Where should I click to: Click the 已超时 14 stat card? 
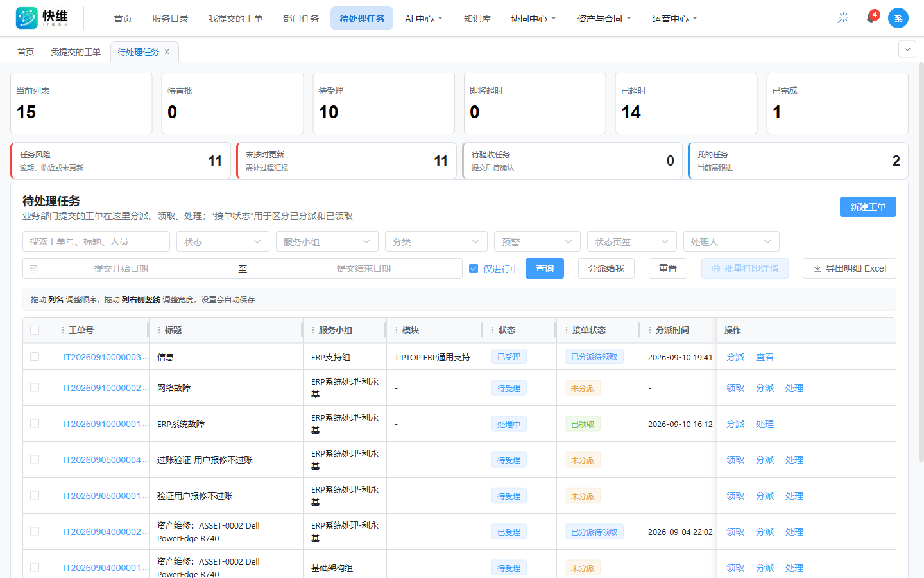pyautogui.click(x=686, y=103)
